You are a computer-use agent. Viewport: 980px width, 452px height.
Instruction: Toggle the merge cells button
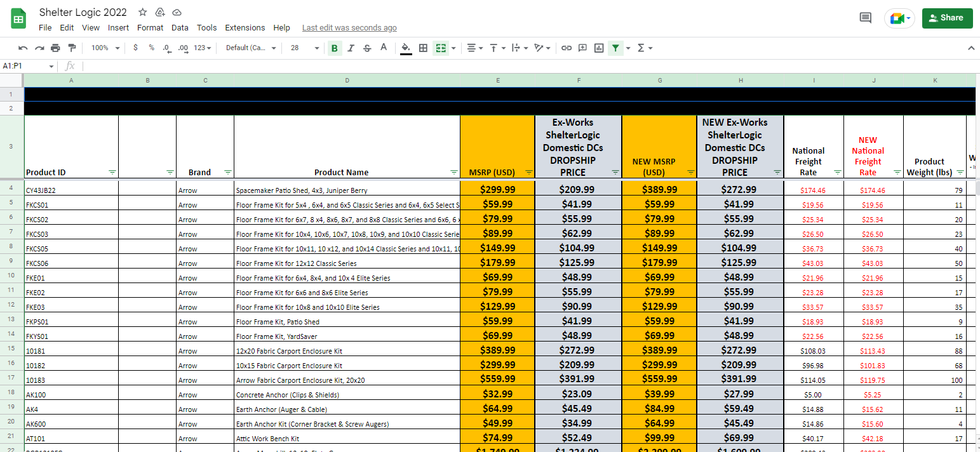(x=441, y=48)
